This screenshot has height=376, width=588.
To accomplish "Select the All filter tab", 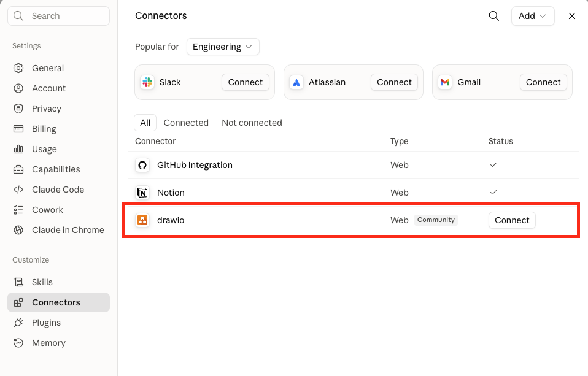I will pyautogui.click(x=145, y=123).
